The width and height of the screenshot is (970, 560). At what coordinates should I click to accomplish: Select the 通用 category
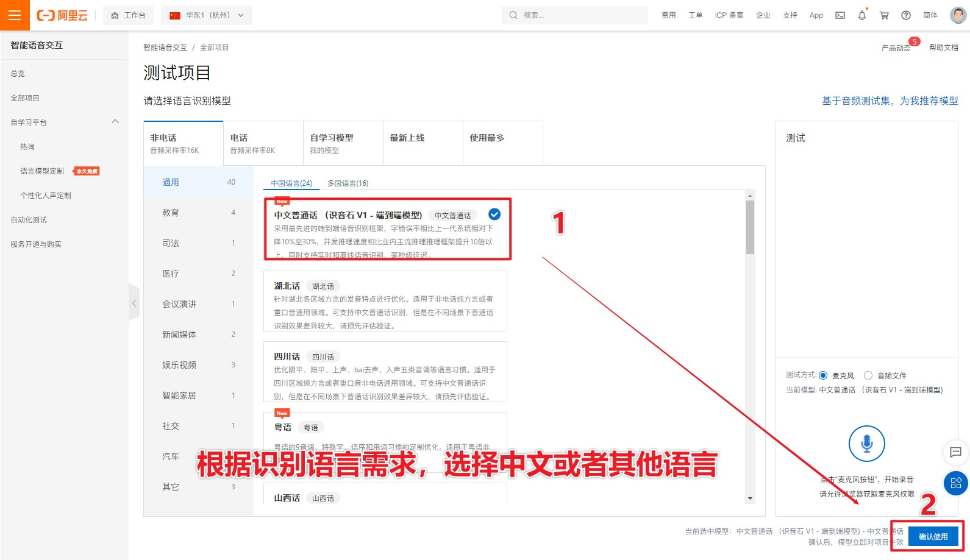[x=199, y=182]
